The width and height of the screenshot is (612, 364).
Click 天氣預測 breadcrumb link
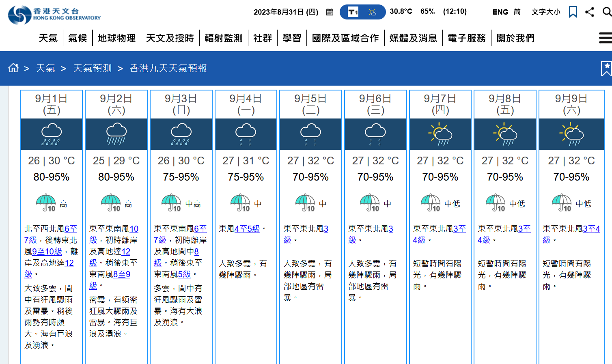pos(92,68)
